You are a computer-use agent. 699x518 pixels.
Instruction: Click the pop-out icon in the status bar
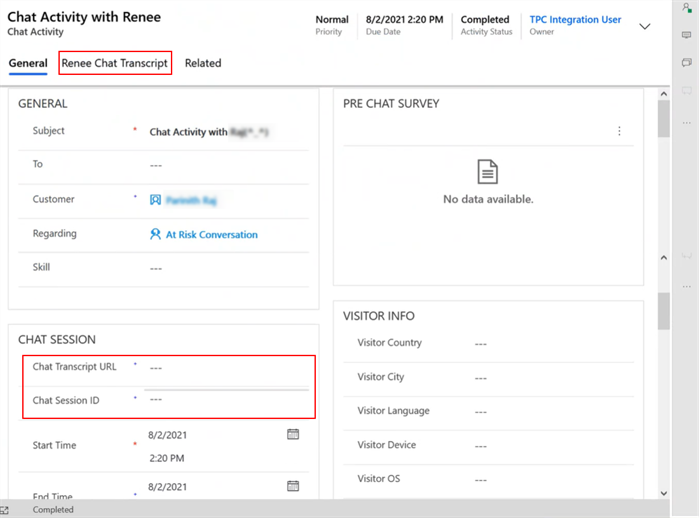pyautogui.click(x=5, y=510)
